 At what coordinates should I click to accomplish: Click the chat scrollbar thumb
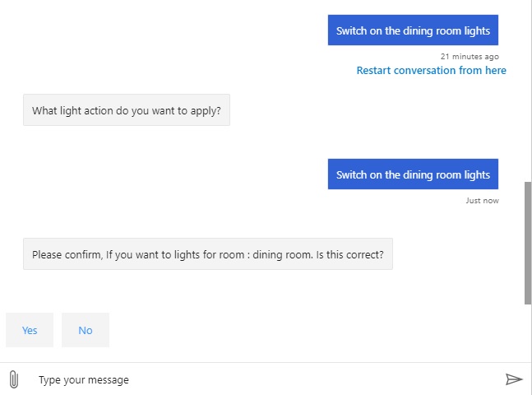point(528,243)
